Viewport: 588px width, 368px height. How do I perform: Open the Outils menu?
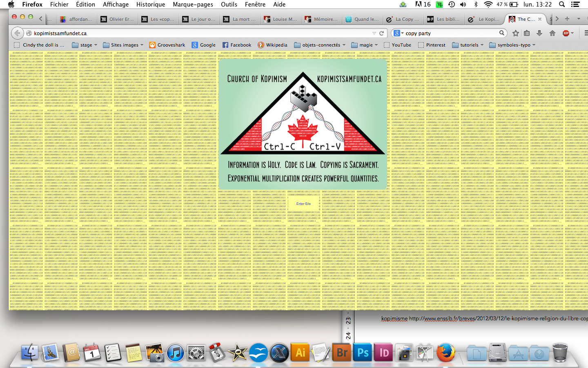pyautogui.click(x=229, y=4)
